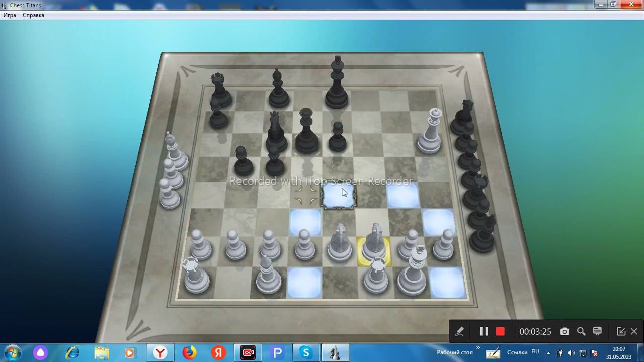This screenshot has width=644, height=362.
Task: Click the Ссылки toolbar label
Action: [x=517, y=353]
